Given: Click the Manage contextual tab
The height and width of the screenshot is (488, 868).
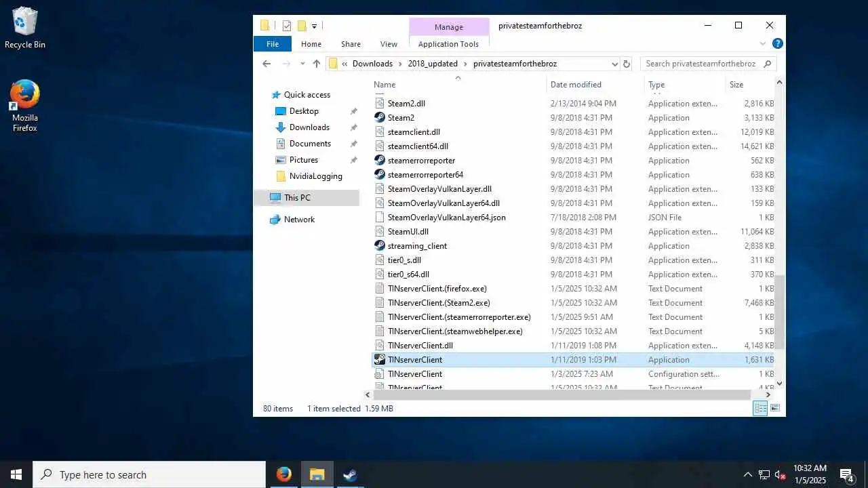Looking at the screenshot, I should tap(449, 27).
